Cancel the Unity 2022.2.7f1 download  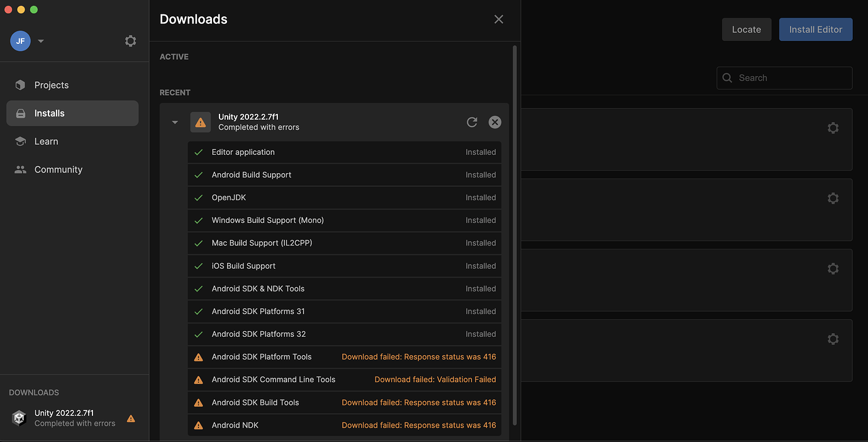495,122
